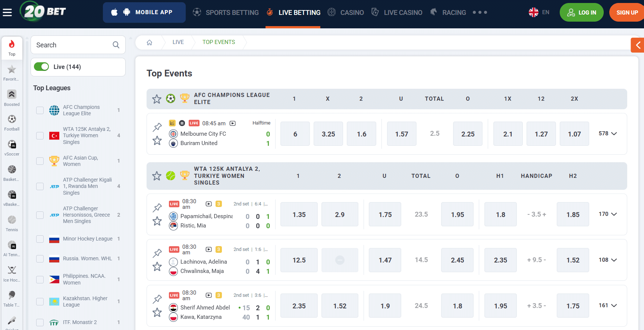Expand 170 markets for Papamichail match
This screenshot has width=644, height=330.
pyautogui.click(x=608, y=214)
